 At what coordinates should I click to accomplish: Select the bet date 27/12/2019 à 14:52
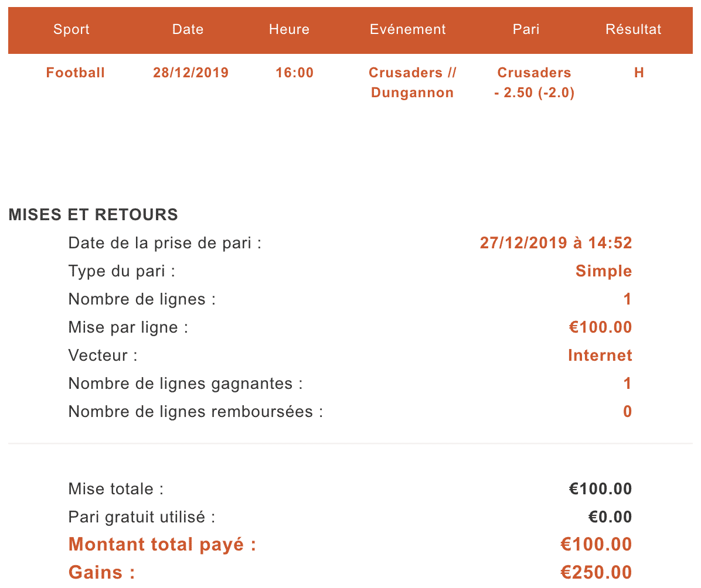tap(556, 242)
